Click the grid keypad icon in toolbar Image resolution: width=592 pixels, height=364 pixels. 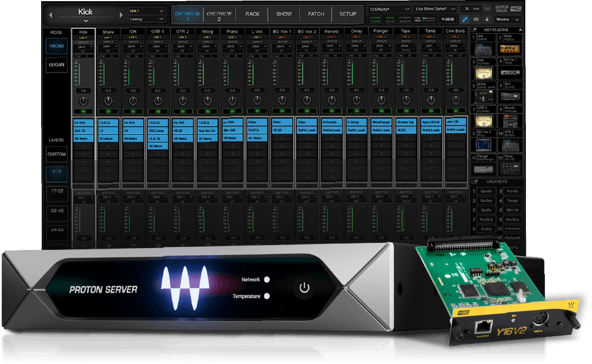(x=477, y=20)
